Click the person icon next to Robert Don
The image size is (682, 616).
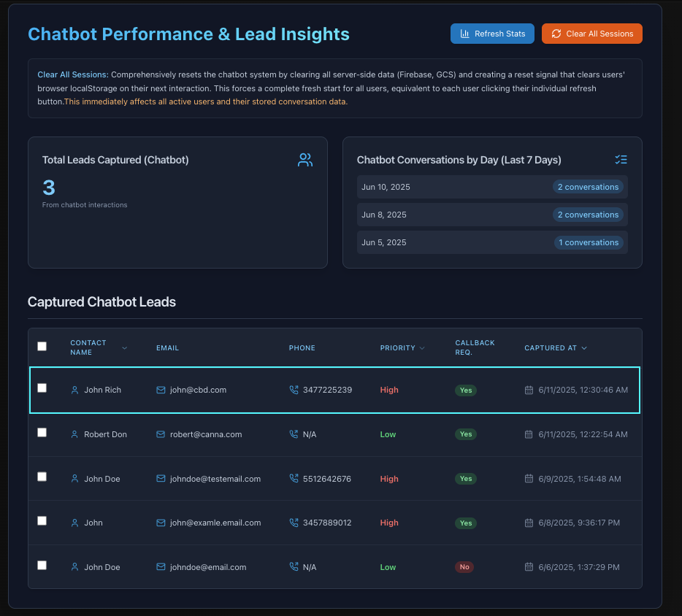(x=74, y=434)
